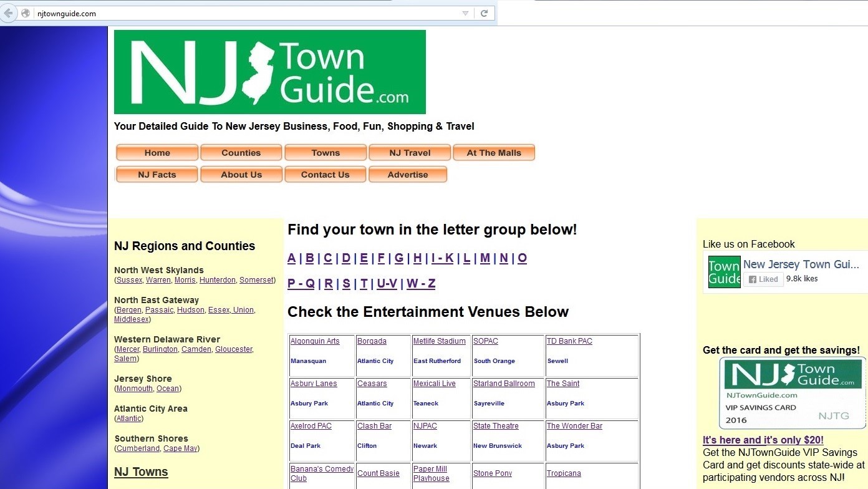Open the Borgata venue link
This screenshot has width=868, height=489.
[372, 341]
